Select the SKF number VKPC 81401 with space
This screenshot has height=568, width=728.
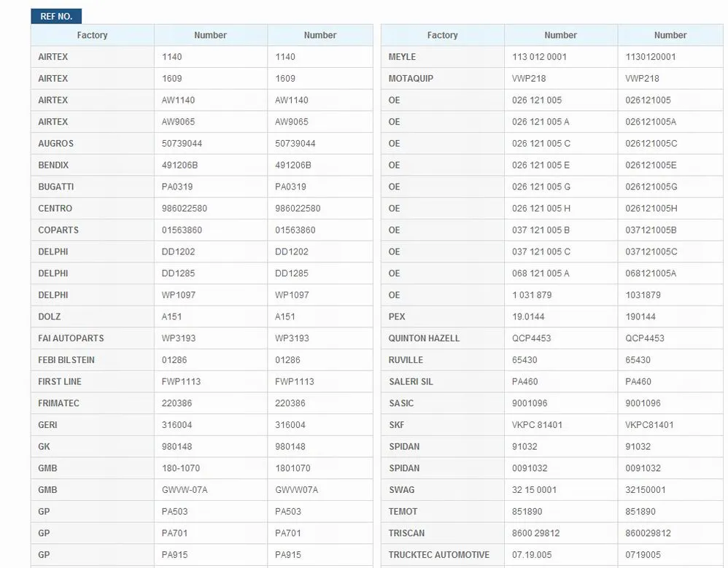tap(537, 425)
